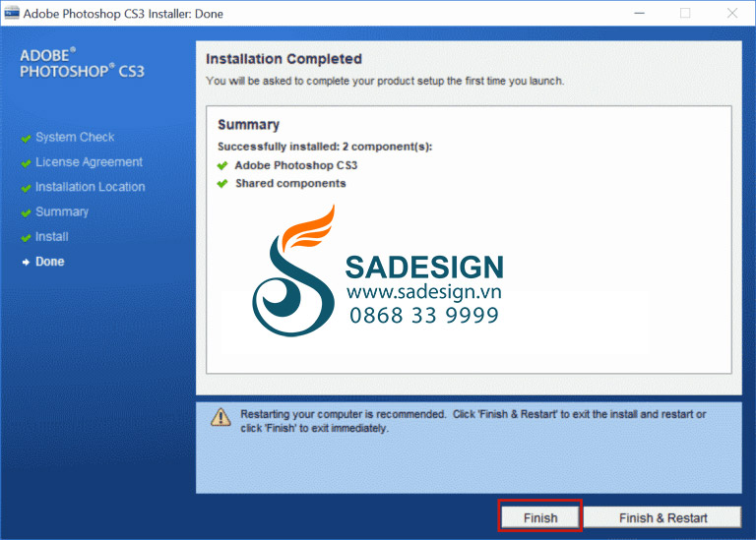Select the Installation Location step
This screenshot has height=540, width=756.
(x=91, y=187)
